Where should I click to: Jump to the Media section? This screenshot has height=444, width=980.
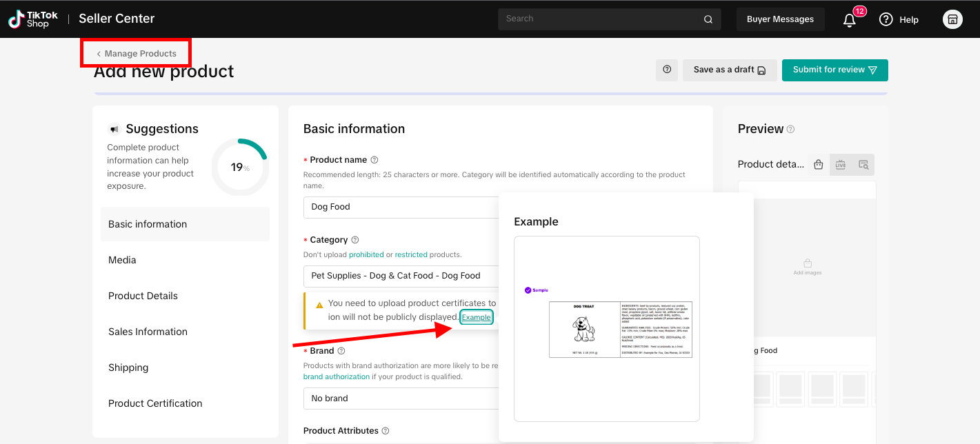coord(122,260)
